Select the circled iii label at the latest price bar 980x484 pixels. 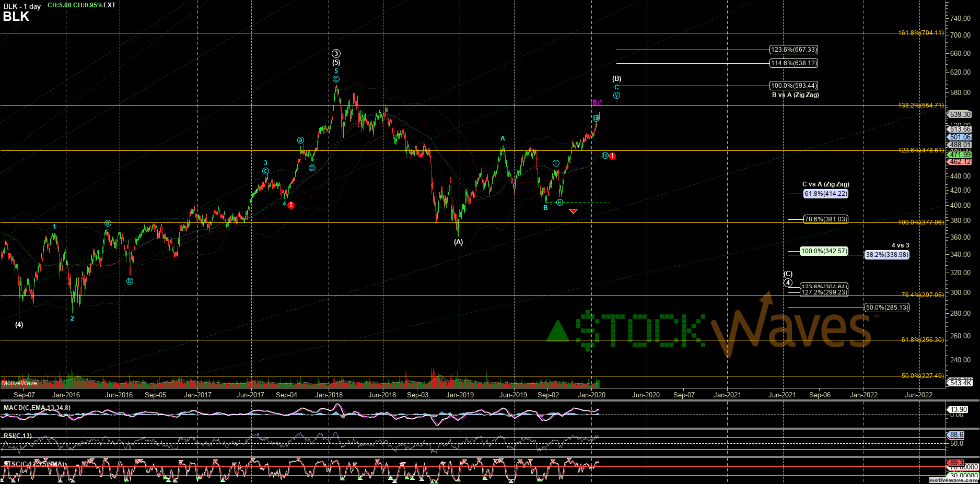tap(596, 118)
